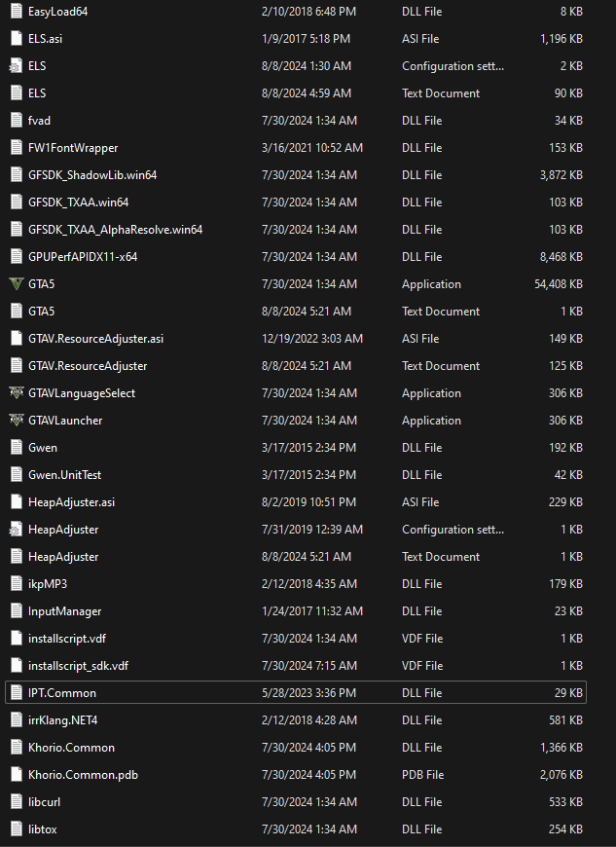This screenshot has width=616, height=847.
Task: Click the libcurl DLL file icon
Action: 16,802
